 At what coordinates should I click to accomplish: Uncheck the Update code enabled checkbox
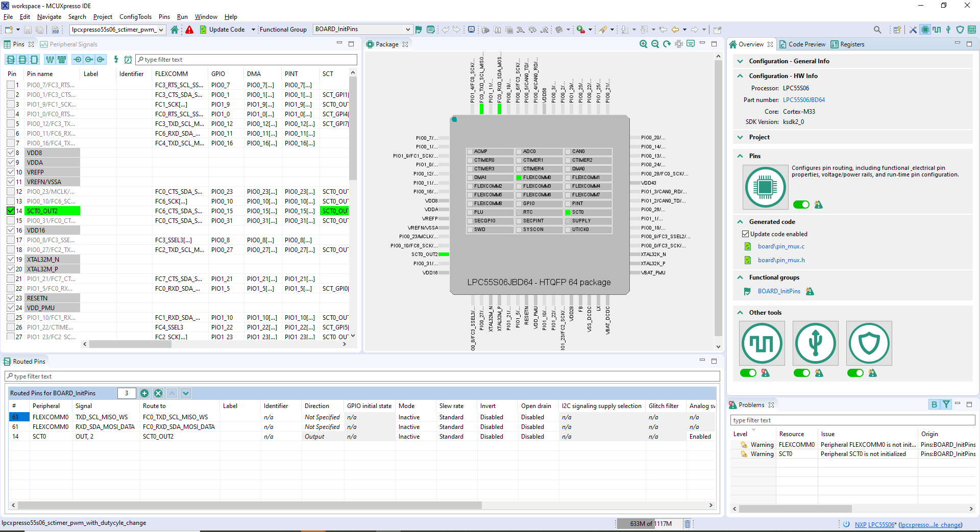pos(746,234)
